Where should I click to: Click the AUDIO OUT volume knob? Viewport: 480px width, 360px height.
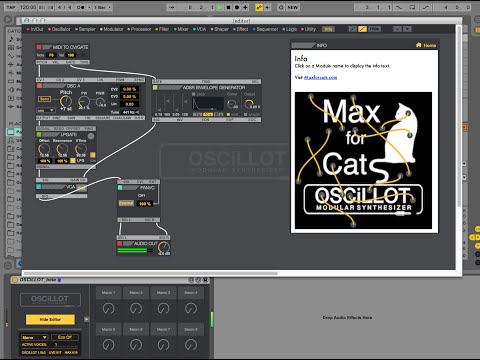164,247
